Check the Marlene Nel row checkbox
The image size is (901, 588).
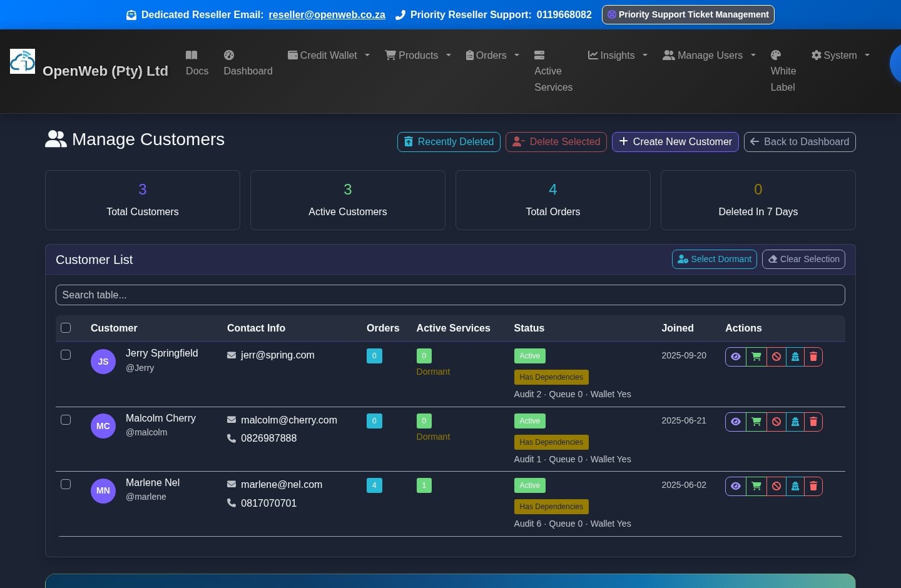tap(66, 484)
